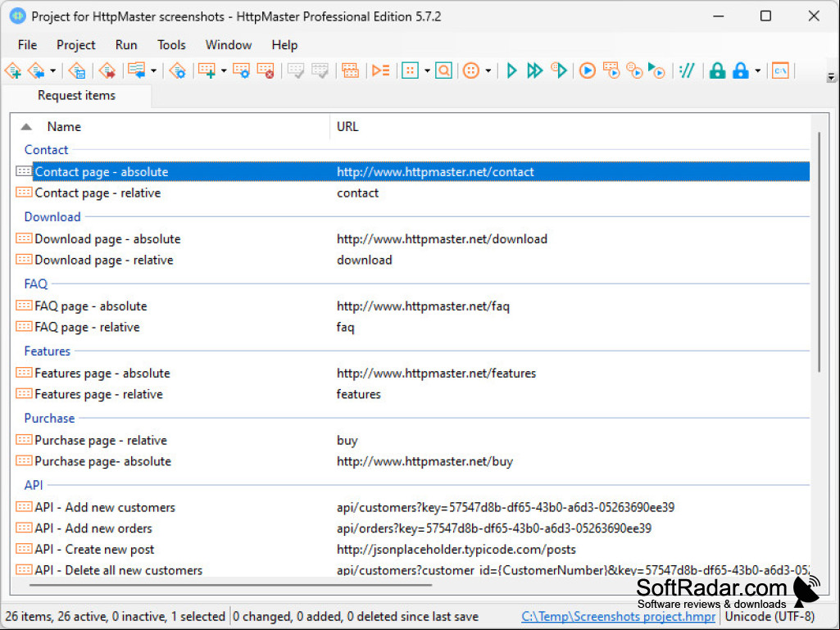Viewport: 840px width, 630px height.
Task: Open the Tools menu
Action: (171, 45)
